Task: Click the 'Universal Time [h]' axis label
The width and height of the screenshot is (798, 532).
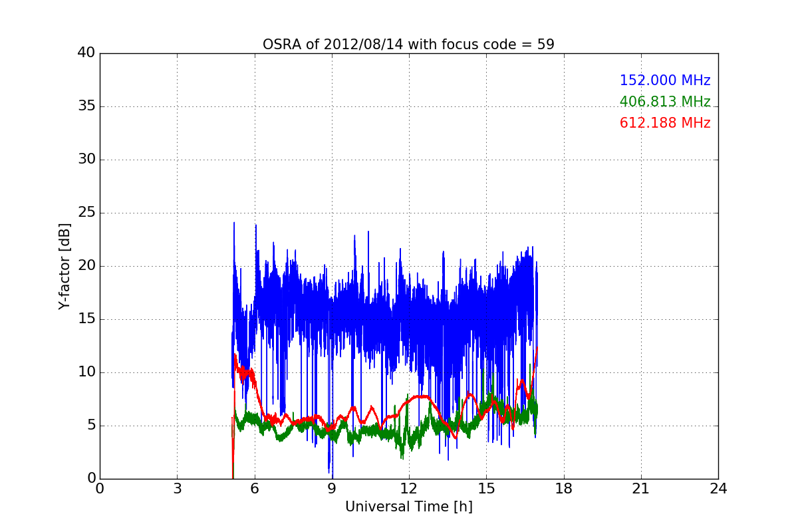Action: pyautogui.click(x=408, y=507)
